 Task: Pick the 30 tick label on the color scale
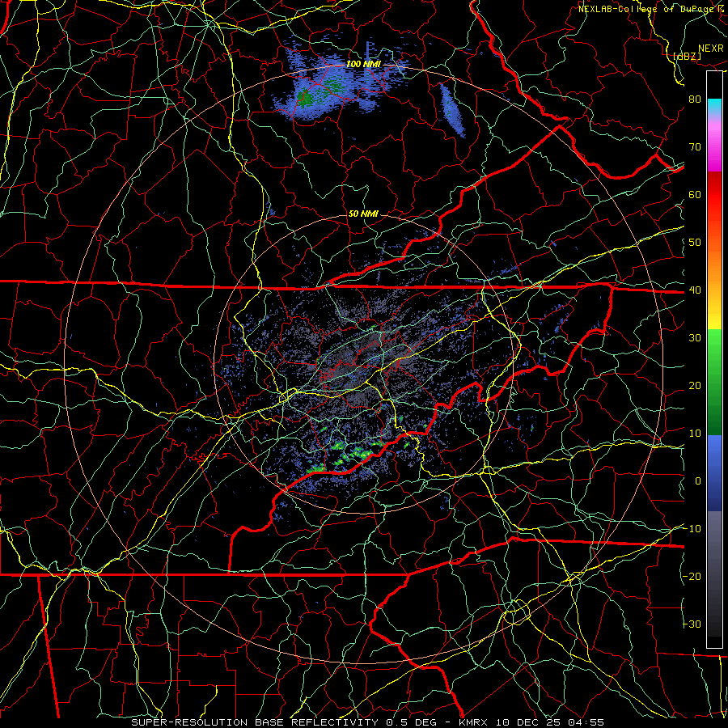point(695,338)
